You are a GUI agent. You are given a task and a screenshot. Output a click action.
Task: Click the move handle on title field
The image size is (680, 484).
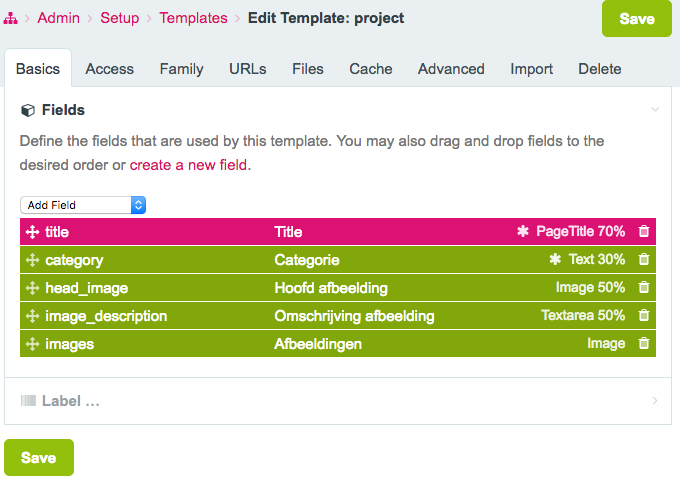[32, 231]
